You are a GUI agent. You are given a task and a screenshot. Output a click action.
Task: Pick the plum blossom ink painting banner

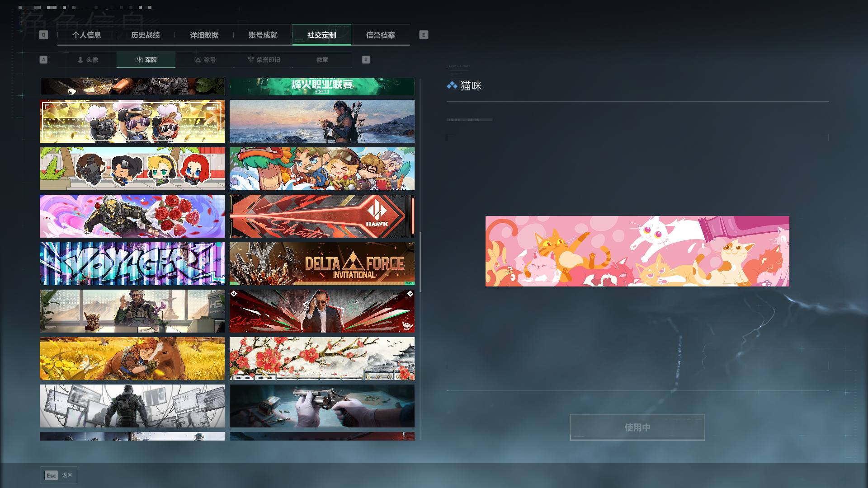pos(322,358)
